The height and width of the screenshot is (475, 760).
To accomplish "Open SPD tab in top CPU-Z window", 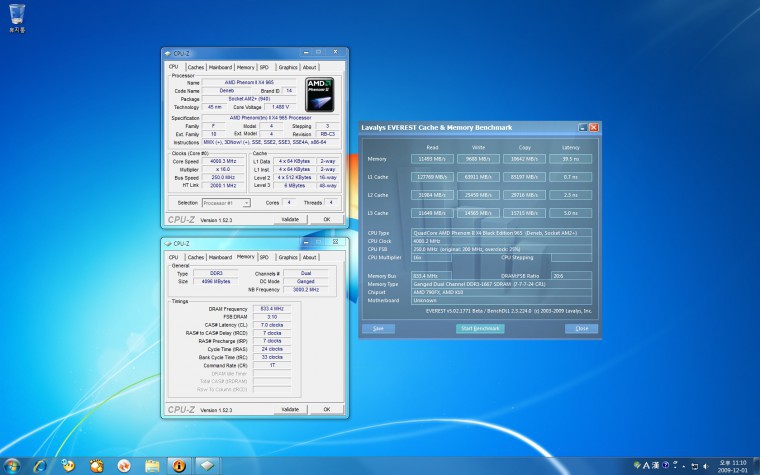I will click(264, 67).
